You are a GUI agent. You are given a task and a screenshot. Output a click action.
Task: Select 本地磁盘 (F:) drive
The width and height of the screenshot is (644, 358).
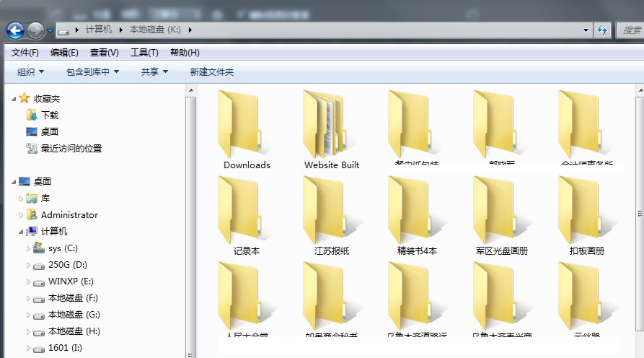(73, 298)
